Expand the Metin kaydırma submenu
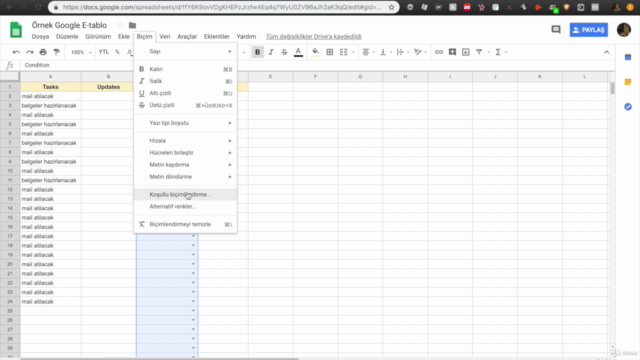Image resolution: width=640 pixels, height=360 pixels. point(185,164)
